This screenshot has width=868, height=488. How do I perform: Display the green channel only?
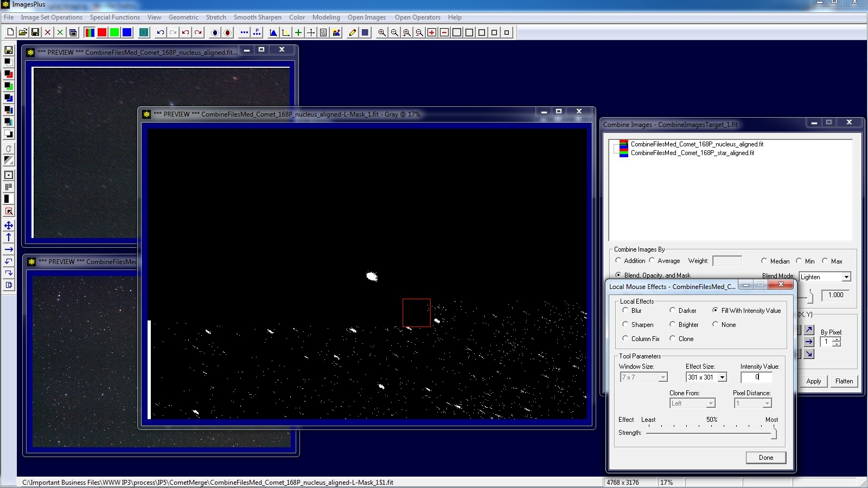114,33
